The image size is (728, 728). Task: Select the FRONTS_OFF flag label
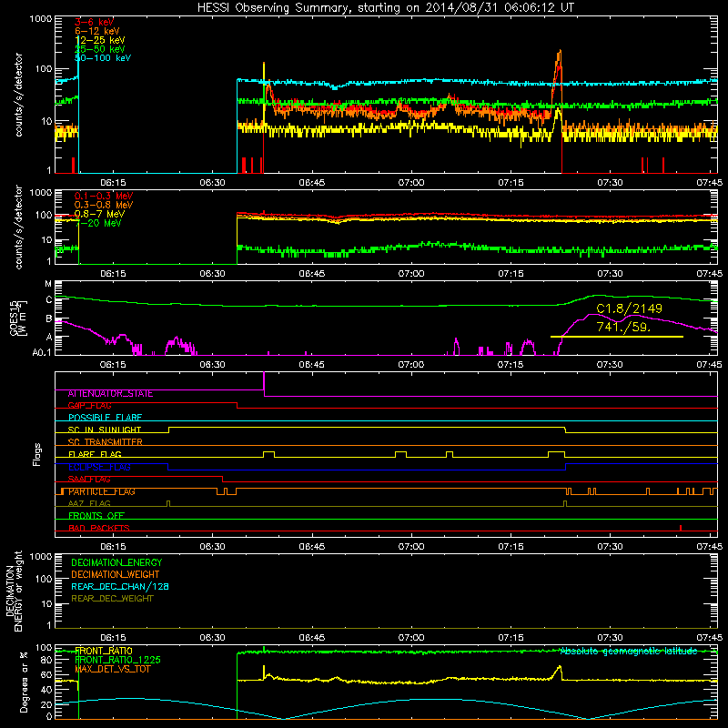pyautogui.click(x=96, y=516)
